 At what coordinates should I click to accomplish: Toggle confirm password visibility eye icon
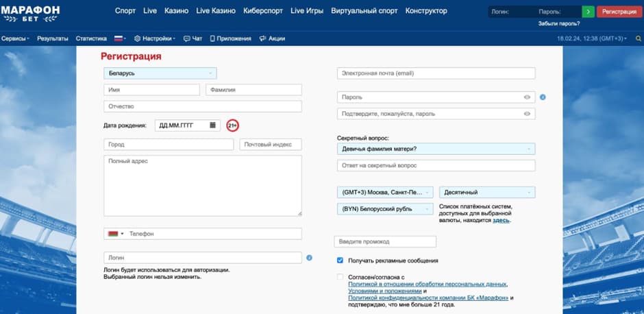click(527, 114)
